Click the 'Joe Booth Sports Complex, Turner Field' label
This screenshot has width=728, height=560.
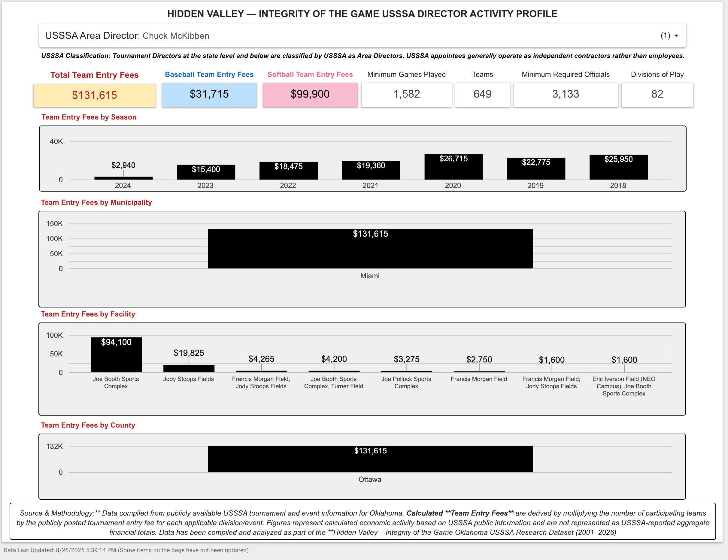pos(334,383)
